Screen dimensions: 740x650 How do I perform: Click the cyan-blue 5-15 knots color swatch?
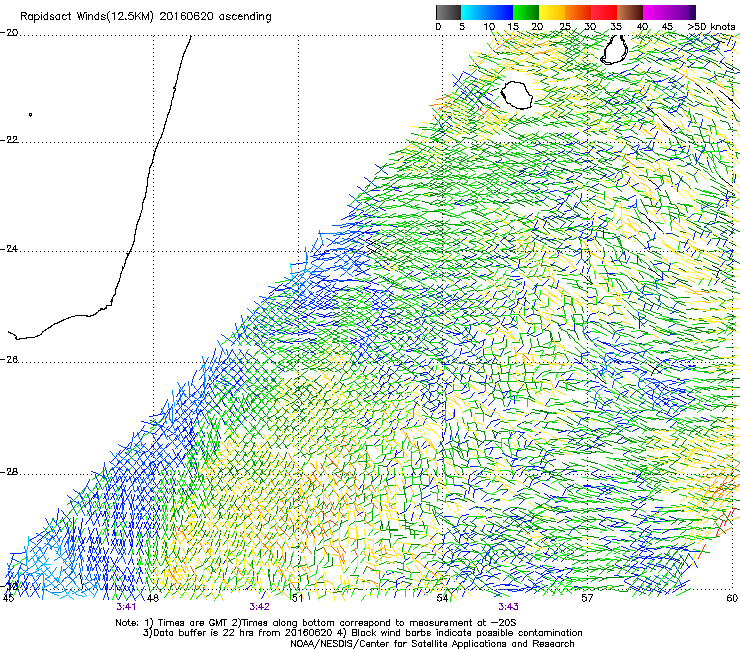[487, 12]
